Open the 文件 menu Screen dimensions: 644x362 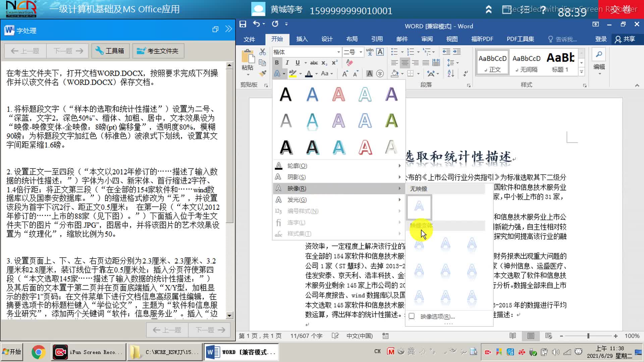coord(250,39)
